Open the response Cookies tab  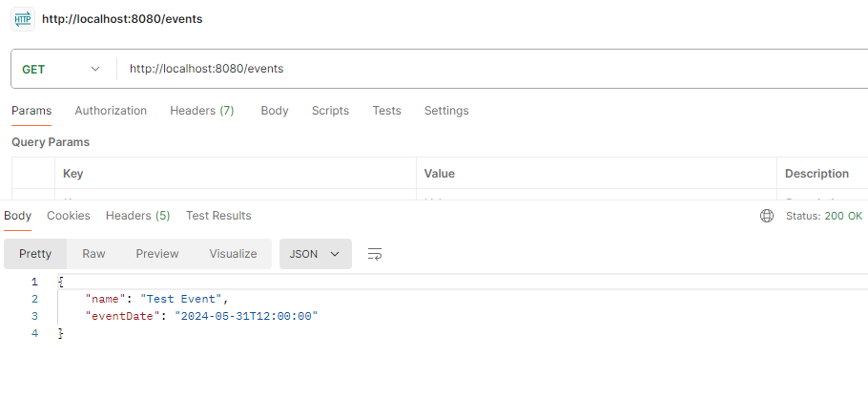pyautogui.click(x=69, y=216)
